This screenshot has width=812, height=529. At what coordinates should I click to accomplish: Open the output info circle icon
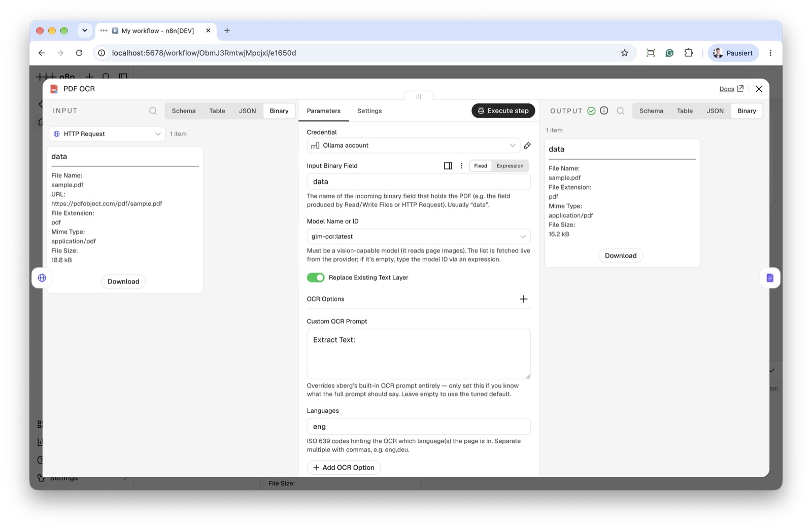(x=604, y=111)
